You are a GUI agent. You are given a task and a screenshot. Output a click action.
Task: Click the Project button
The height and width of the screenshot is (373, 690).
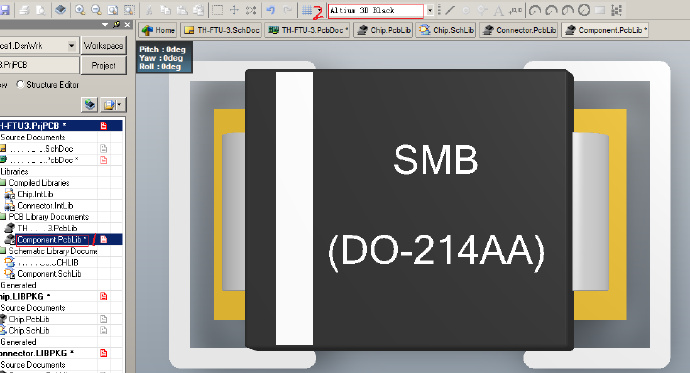point(103,65)
